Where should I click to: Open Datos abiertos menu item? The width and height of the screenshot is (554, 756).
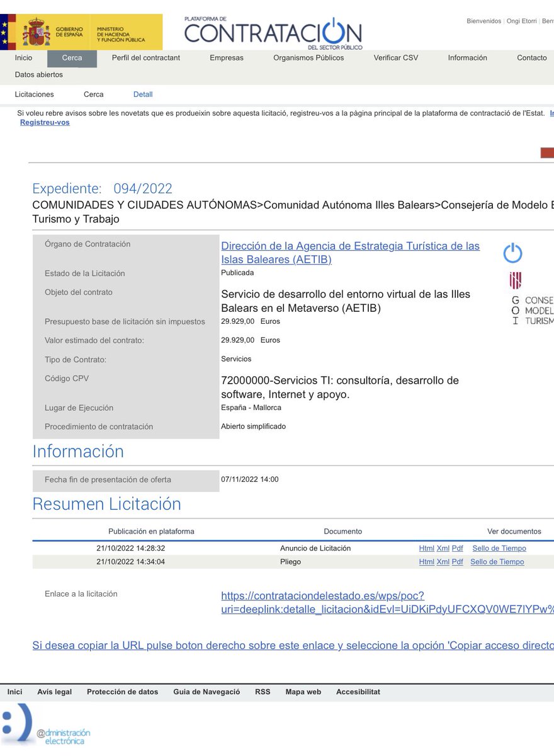[39, 75]
